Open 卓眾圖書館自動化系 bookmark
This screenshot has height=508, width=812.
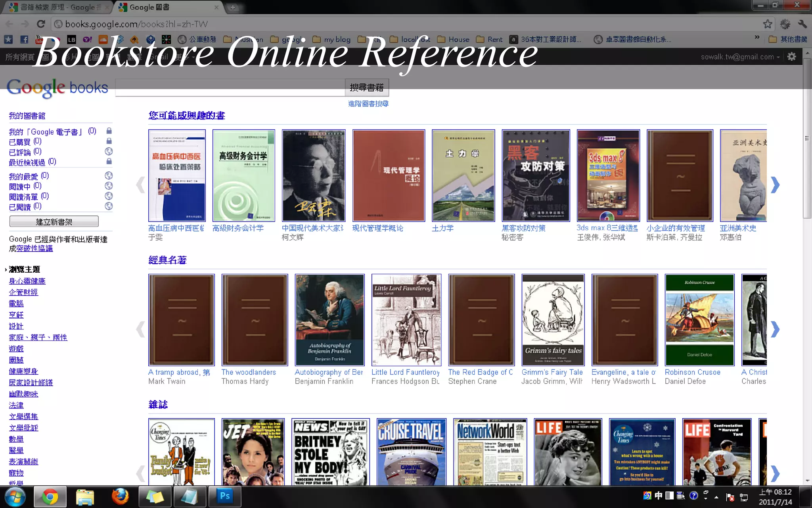[x=633, y=39]
